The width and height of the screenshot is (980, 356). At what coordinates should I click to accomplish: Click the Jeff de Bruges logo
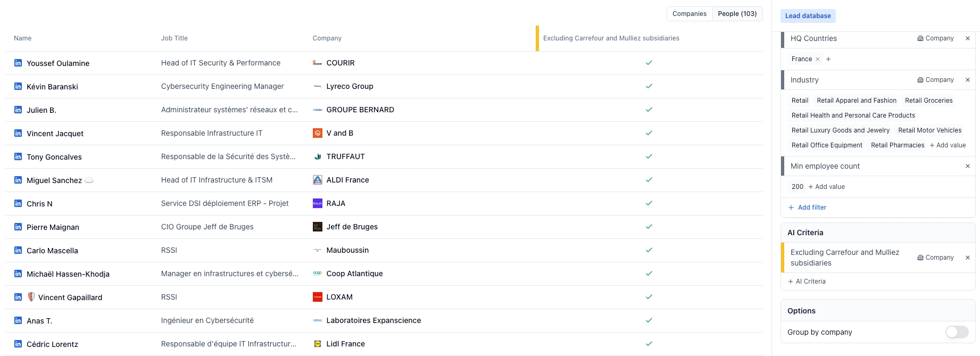318,227
